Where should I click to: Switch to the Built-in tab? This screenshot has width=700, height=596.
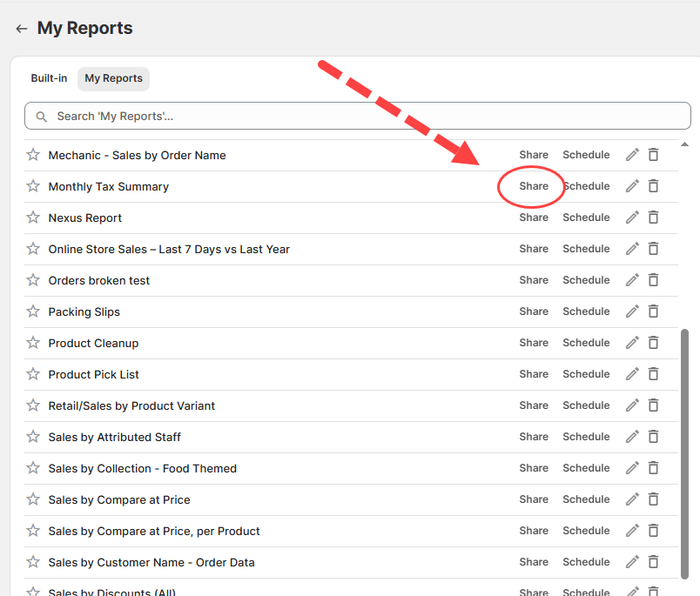[x=49, y=78]
